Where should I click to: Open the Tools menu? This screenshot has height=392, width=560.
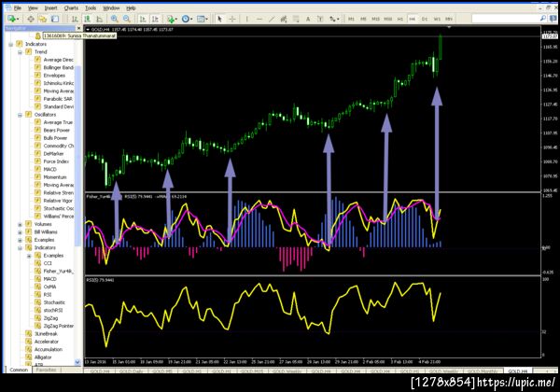coord(91,7)
